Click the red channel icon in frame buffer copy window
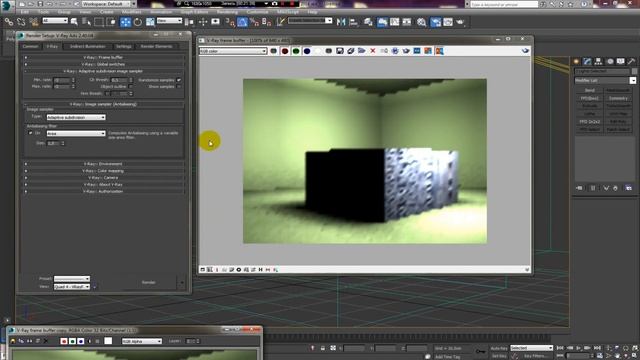This screenshot has width=640, height=360. coord(64,341)
